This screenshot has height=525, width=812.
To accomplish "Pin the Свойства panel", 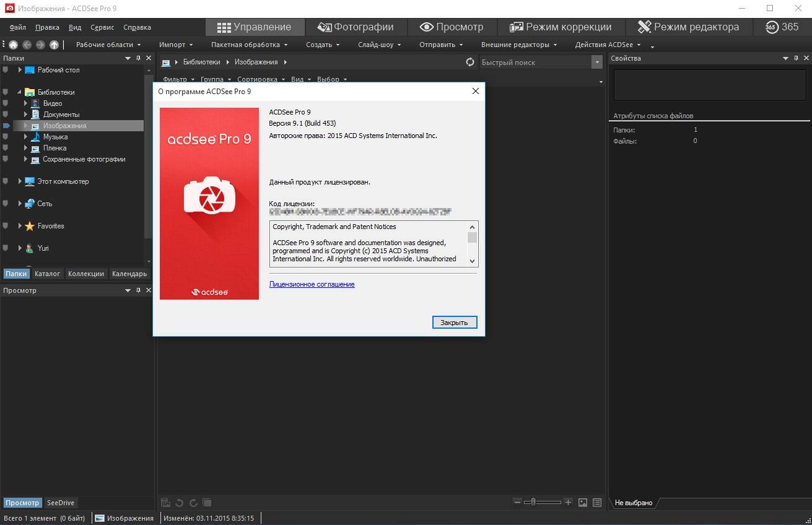I will tap(795, 58).
